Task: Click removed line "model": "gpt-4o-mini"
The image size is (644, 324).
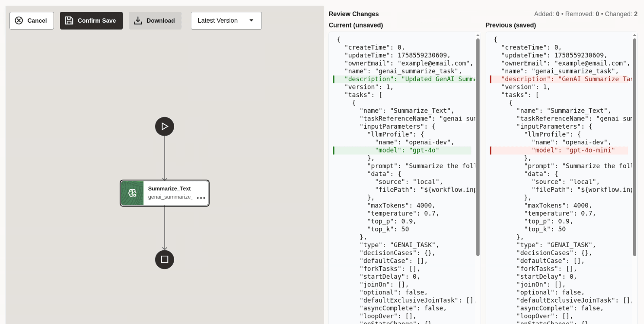Action: [x=559, y=150]
